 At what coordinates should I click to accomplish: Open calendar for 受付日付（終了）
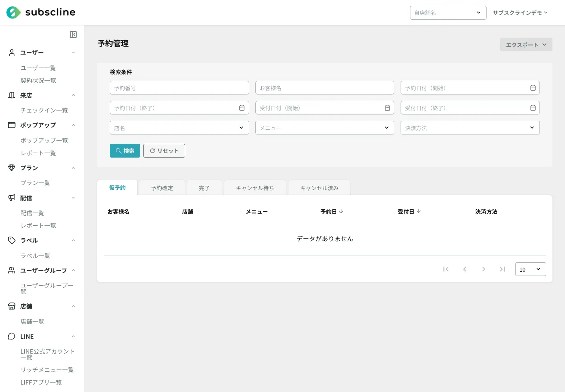click(x=533, y=108)
